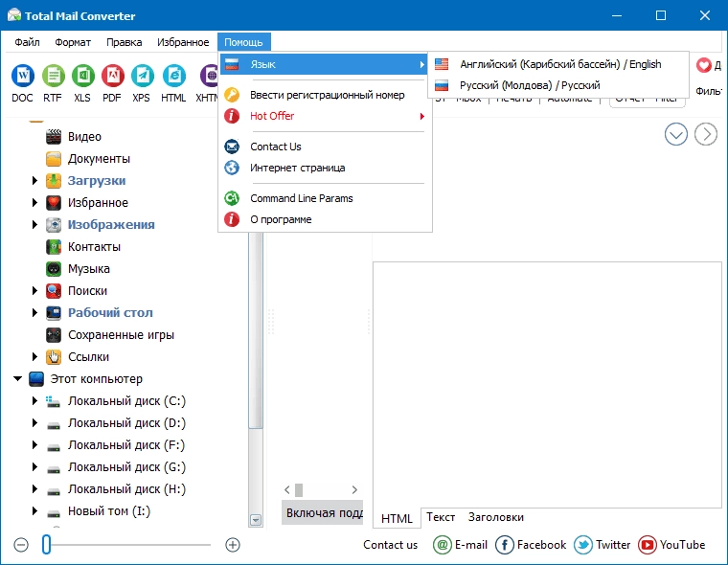Click the Command Line Params icon
The width and height of the screenshot is (728, 565).
[232, 198]
